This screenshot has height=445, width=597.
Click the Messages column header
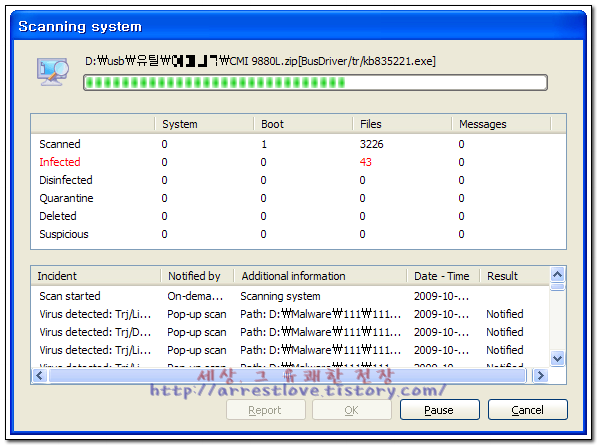501,124
